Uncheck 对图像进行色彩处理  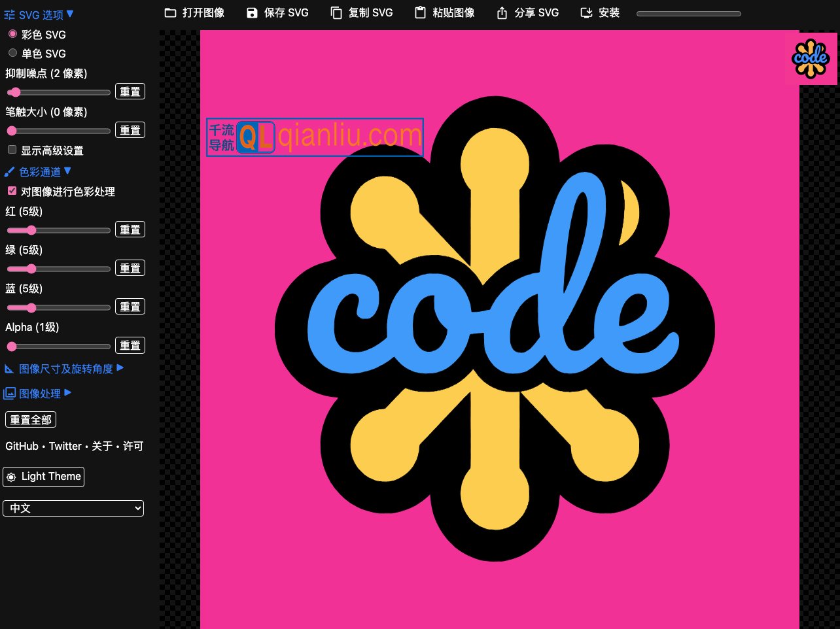(x=10, y=191)
